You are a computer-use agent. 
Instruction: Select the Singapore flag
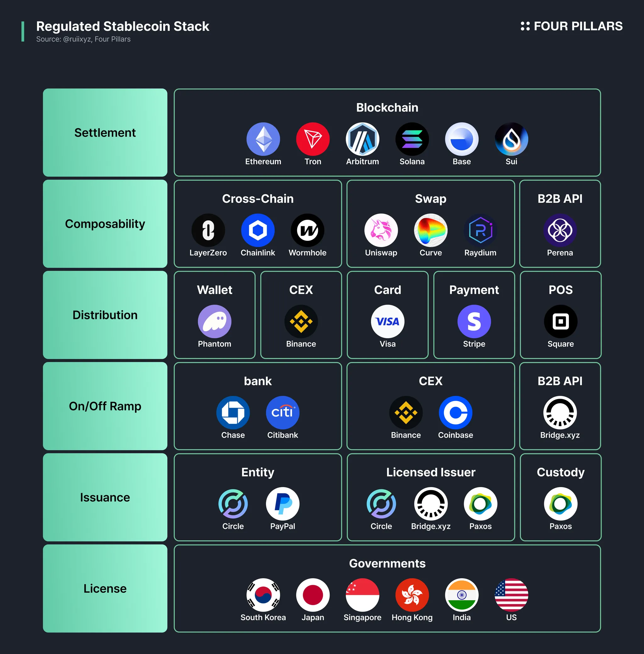(x=363, y=595)
